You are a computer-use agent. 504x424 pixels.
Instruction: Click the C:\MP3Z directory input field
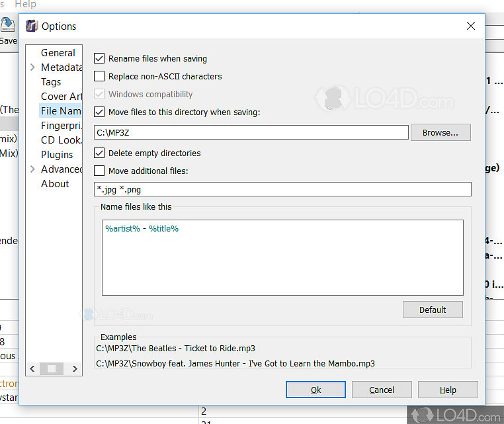251,132
